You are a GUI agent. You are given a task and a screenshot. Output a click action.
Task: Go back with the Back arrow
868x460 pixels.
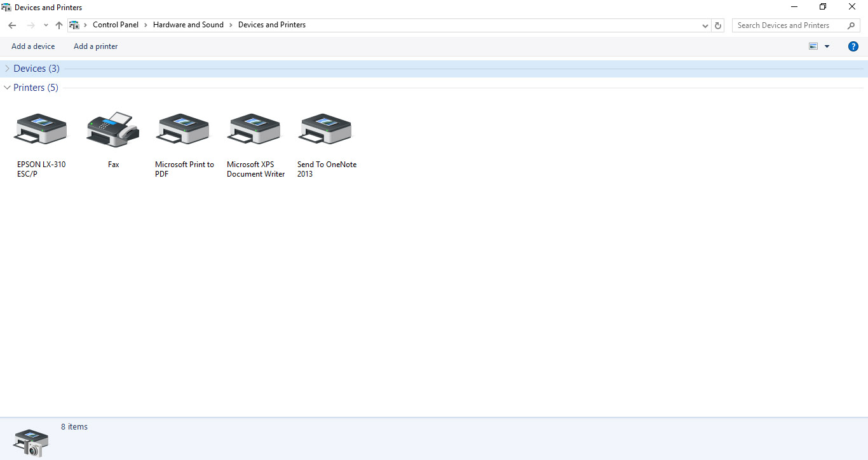coord(12,25)
